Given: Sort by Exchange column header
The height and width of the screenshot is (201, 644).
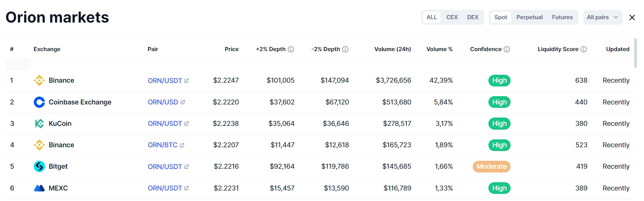Looking at the screenshot, I should (x=47, y=49).
